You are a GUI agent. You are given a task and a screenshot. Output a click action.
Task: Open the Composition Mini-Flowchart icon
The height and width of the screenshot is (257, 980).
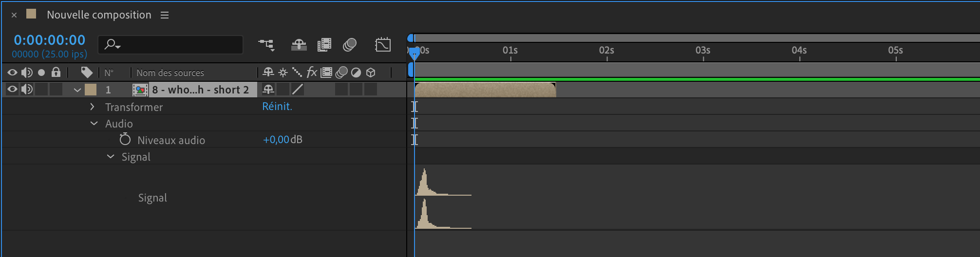266,45
